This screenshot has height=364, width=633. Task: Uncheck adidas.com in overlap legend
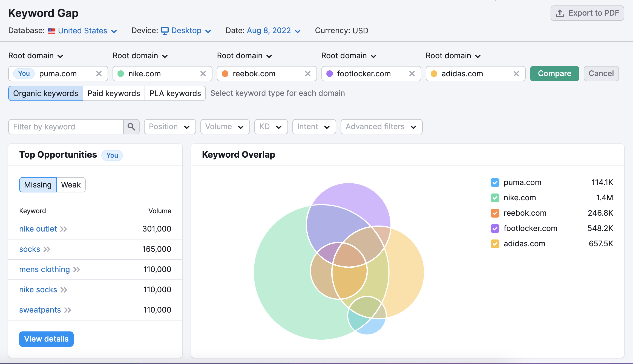[x=495, y=244]
